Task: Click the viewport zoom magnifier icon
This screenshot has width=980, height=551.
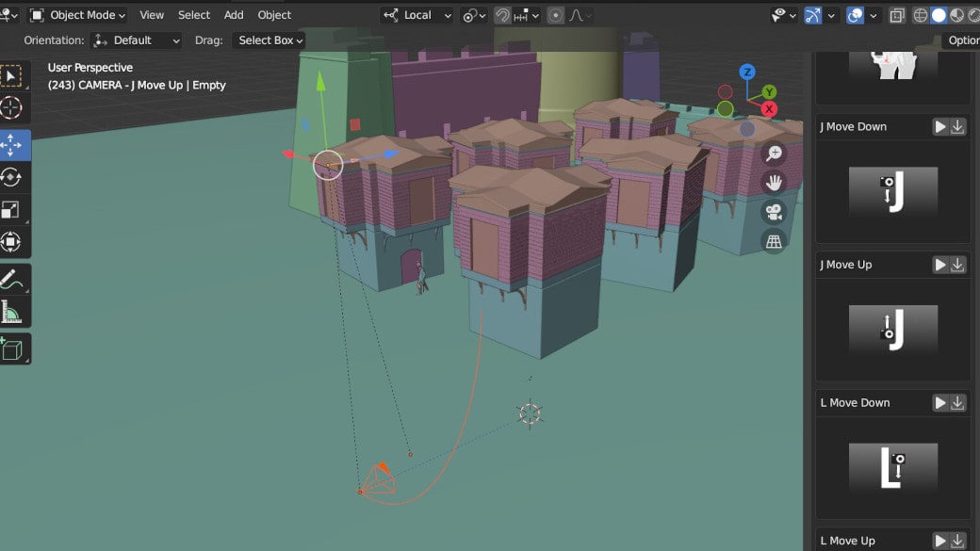Action: pyautogui.click(x=774, y=153)
